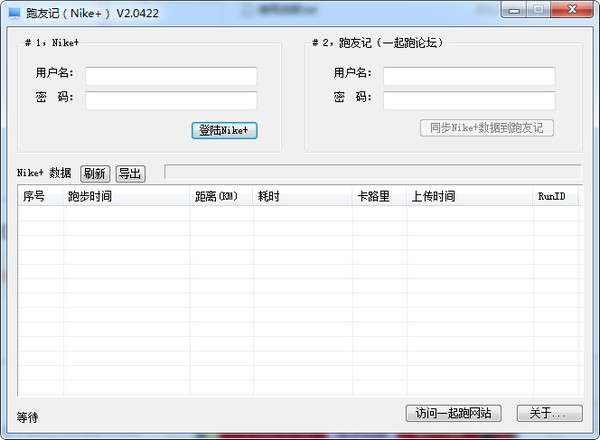
Task: Sort by 耗时 column header
Action: tap(302, 197)
